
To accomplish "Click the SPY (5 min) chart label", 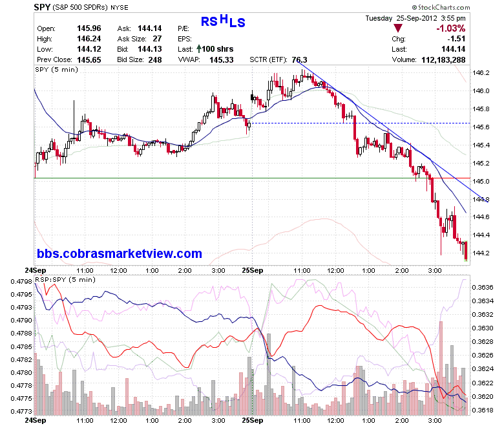I will click(x=57, y=69).
